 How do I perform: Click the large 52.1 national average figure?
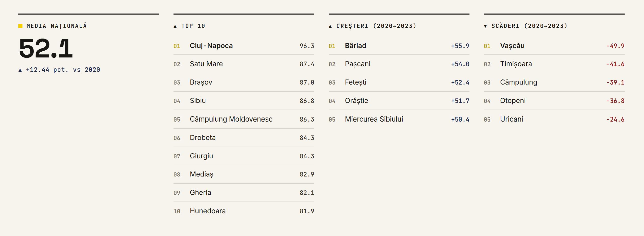[46, 48]
